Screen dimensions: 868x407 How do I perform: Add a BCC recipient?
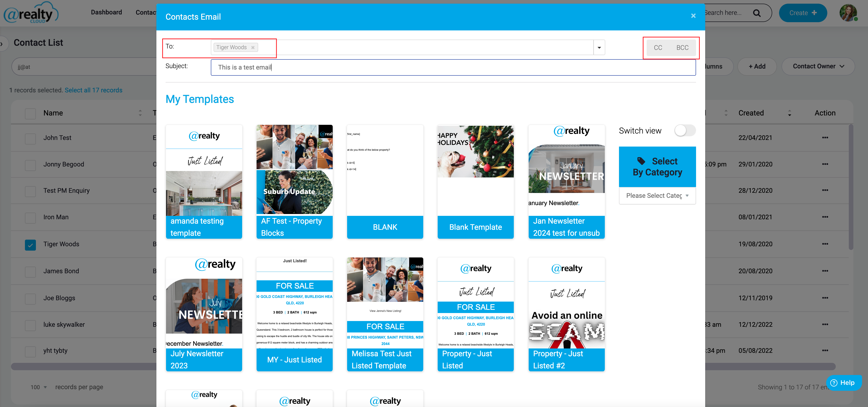pyautogui.click(x=682, y=48)
